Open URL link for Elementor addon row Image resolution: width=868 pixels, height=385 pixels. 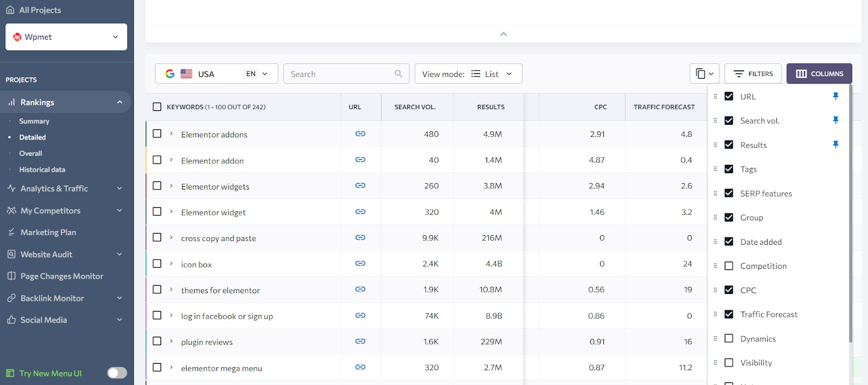click(x=360, y=160)
